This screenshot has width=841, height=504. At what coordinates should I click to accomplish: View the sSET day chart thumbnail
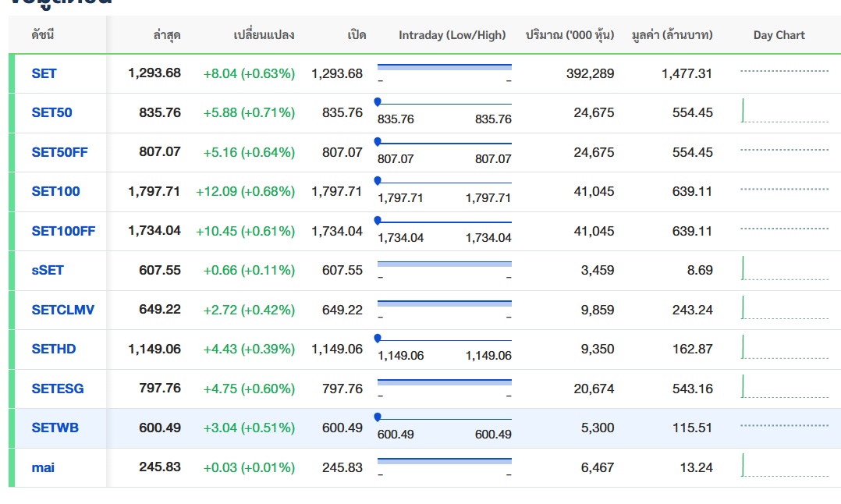[x=784, y=269]
